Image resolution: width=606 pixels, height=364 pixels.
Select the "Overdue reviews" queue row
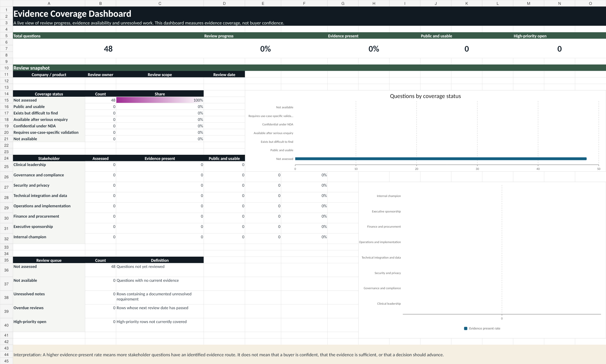point(49,311)
